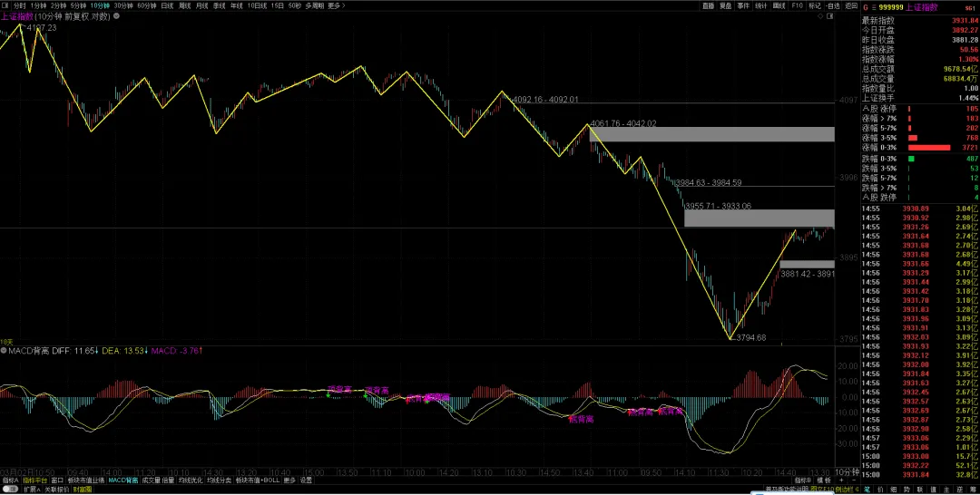
Task: Click the zoom in plus button
Action: coord(841,480)
